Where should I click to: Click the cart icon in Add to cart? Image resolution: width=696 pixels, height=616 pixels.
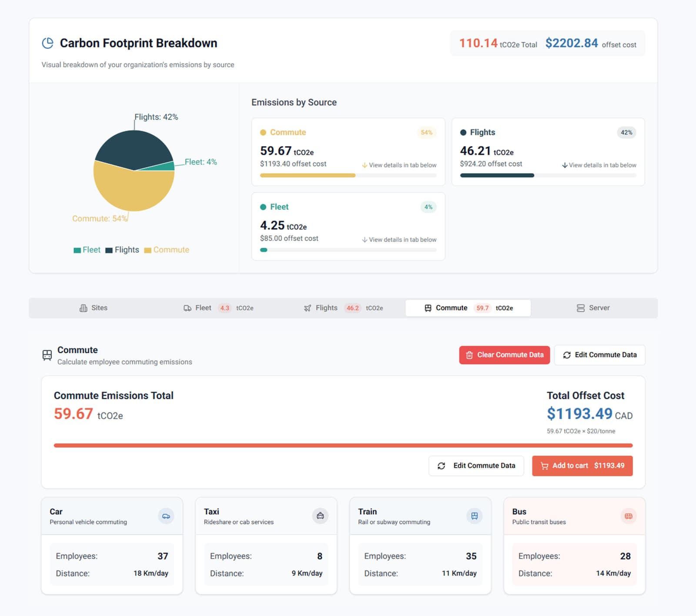(x=544, y=466)
